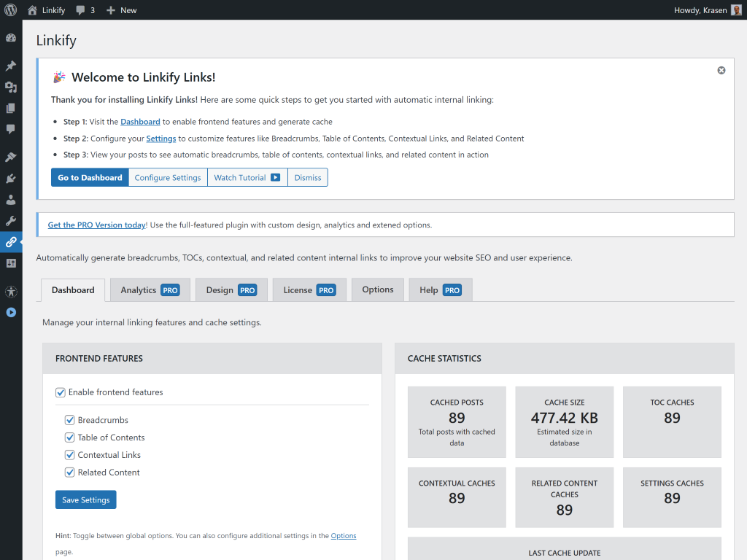The width and height of the screenshot is (747, 560).
Task: Uncheck Table of Contents feature
Action: (69, 437)
